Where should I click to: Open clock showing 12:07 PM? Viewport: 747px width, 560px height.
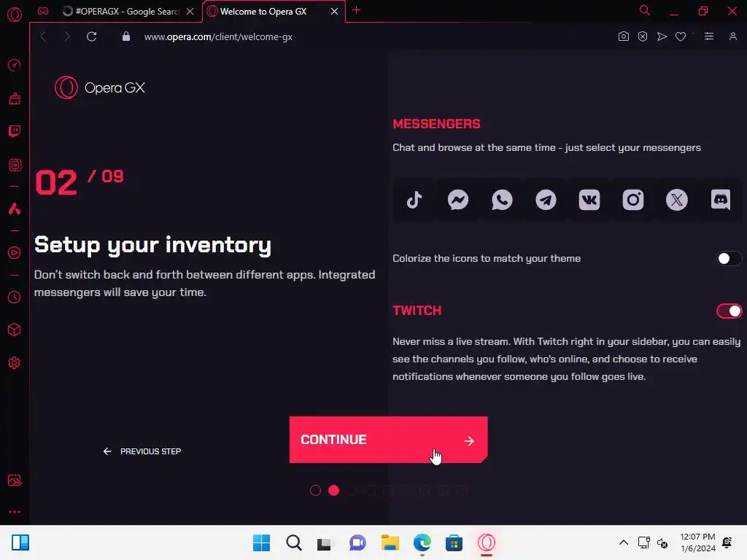697,542
